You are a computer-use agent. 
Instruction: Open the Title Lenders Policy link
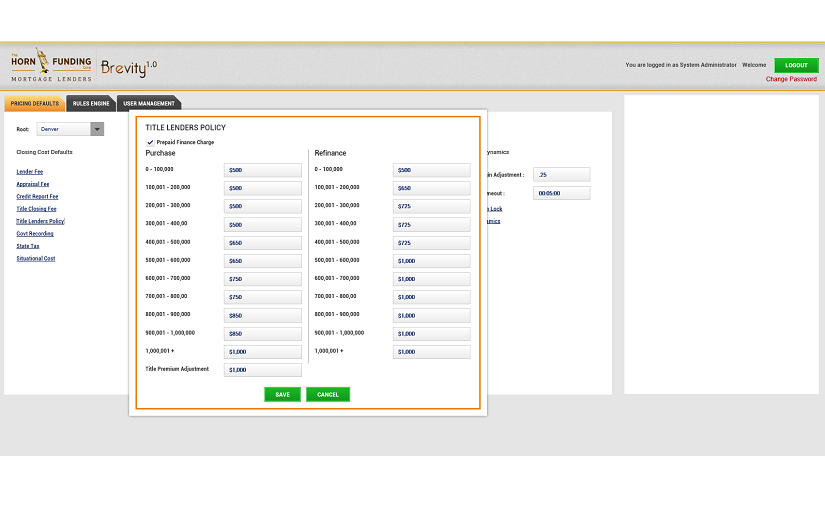[41, 221]
